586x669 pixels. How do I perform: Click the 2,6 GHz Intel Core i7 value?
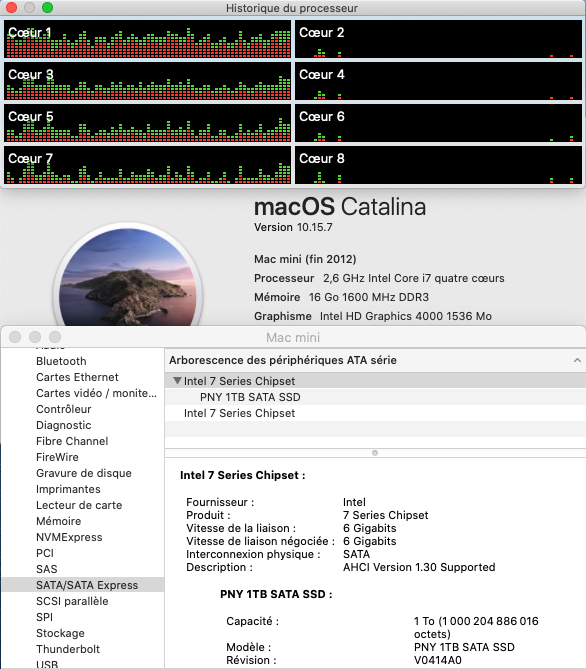(x=414, y=278)
